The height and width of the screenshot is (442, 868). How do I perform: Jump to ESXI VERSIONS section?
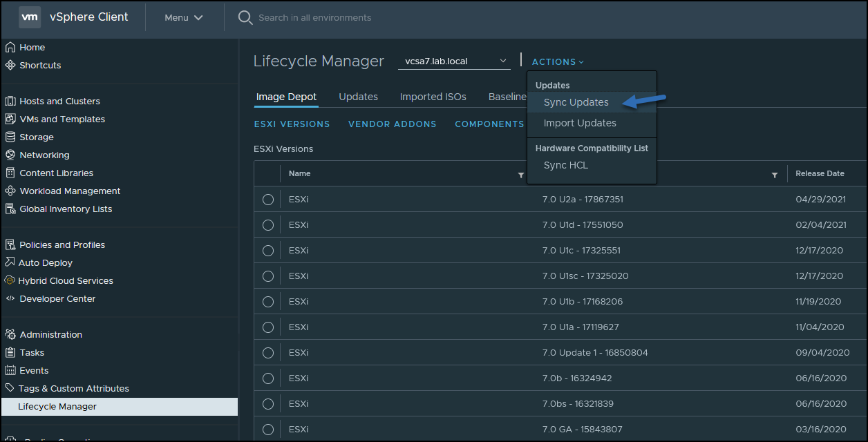(292, 124)
